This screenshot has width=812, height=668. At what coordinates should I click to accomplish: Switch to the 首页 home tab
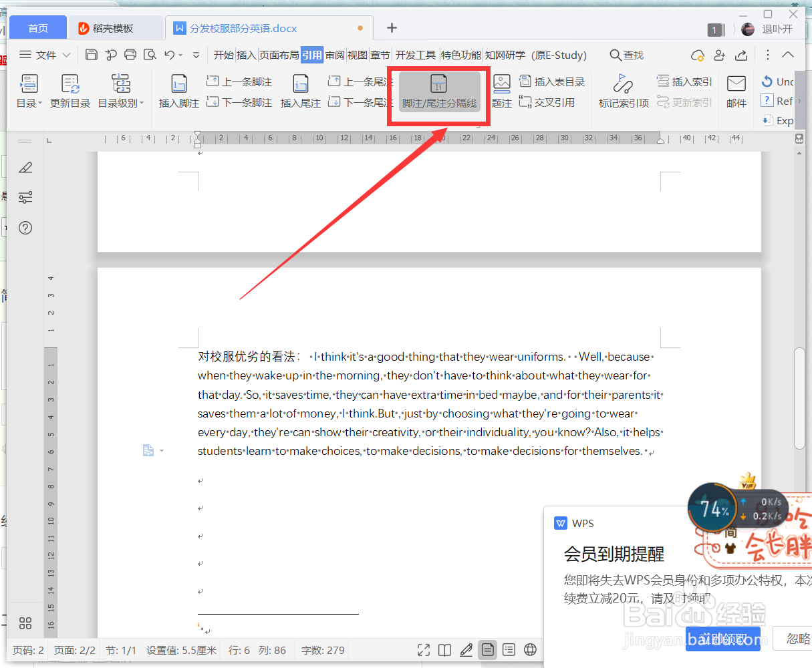coord(38,28)
